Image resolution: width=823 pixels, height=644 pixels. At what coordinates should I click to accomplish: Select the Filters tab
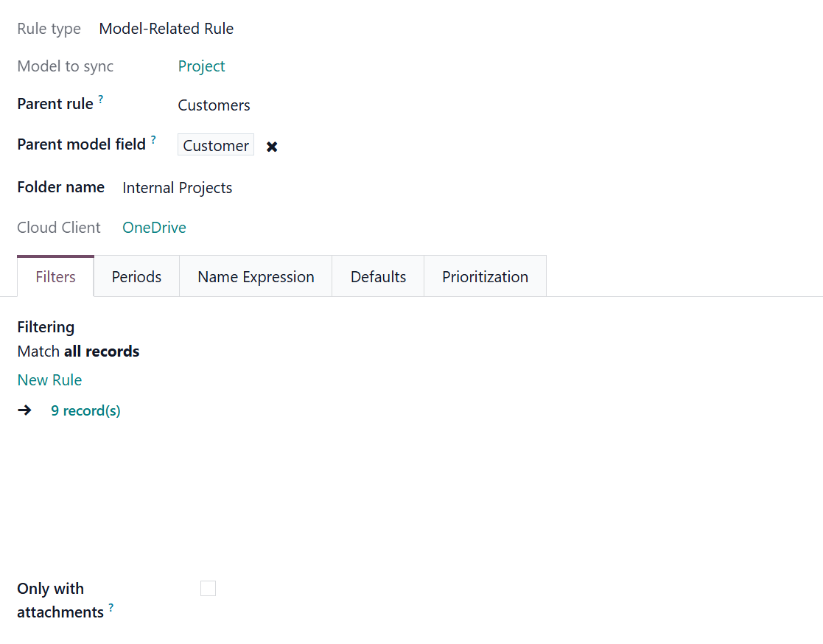(x=56, y=277)
